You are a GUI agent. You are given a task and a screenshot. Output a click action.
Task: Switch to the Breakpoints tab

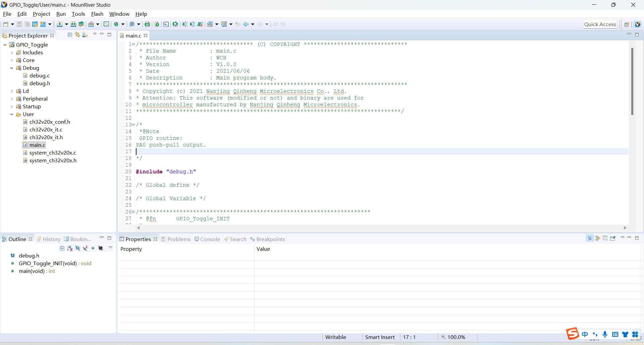point(268,239)
